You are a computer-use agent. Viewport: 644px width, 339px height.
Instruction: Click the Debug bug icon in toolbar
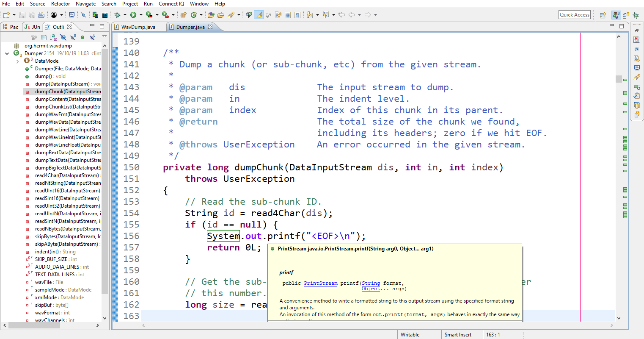pos(118,15)
